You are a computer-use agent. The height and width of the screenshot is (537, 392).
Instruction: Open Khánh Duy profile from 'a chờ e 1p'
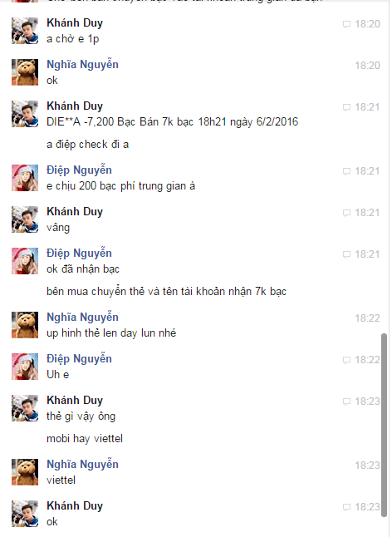tap(75, 23)
